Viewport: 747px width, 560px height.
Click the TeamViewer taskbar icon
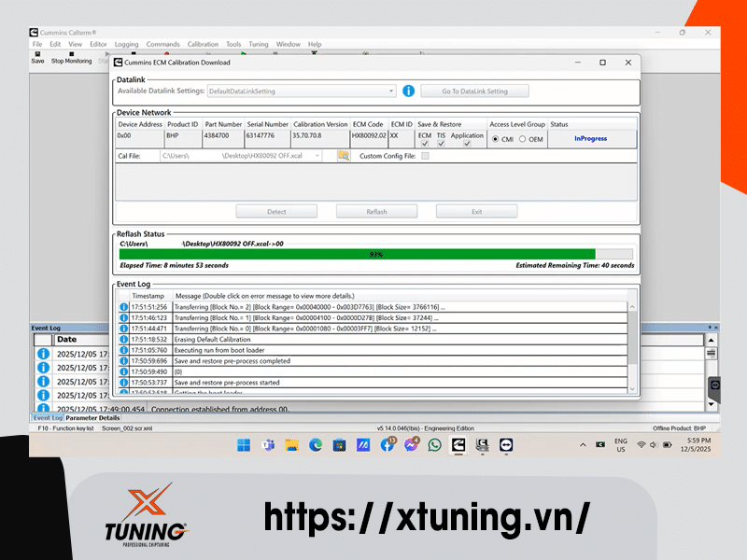tap(506, 445)
